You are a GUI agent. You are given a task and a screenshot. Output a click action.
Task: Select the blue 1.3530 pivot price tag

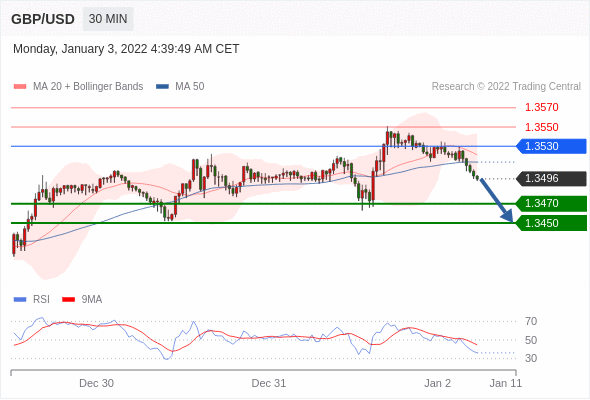click(x=551, y=146)
